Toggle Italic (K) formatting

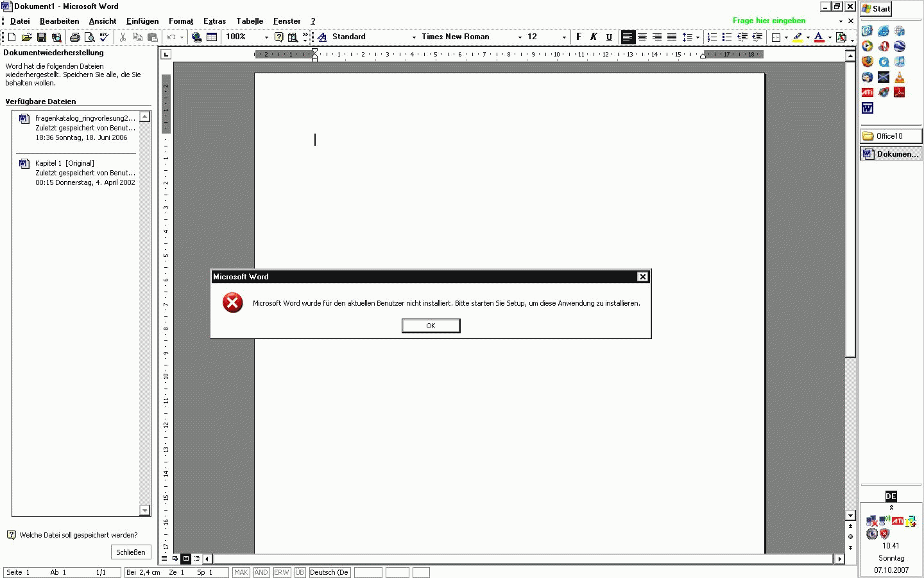click(594, 37)
